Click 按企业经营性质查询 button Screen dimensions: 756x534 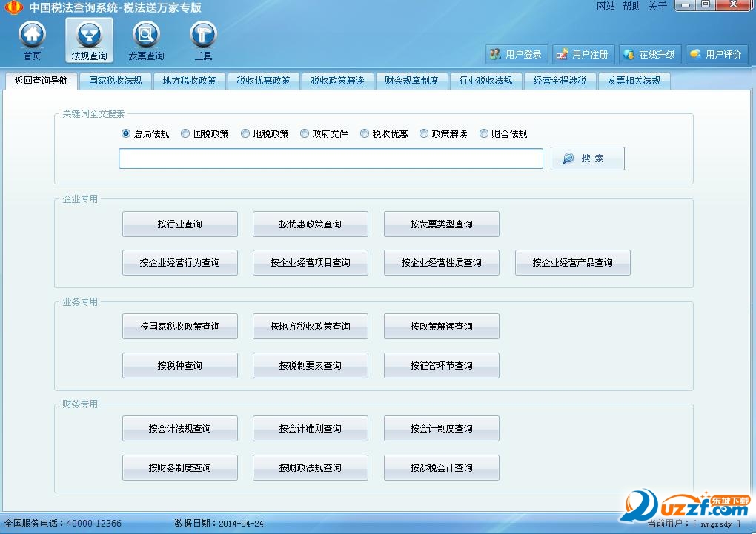pos(442,263)
